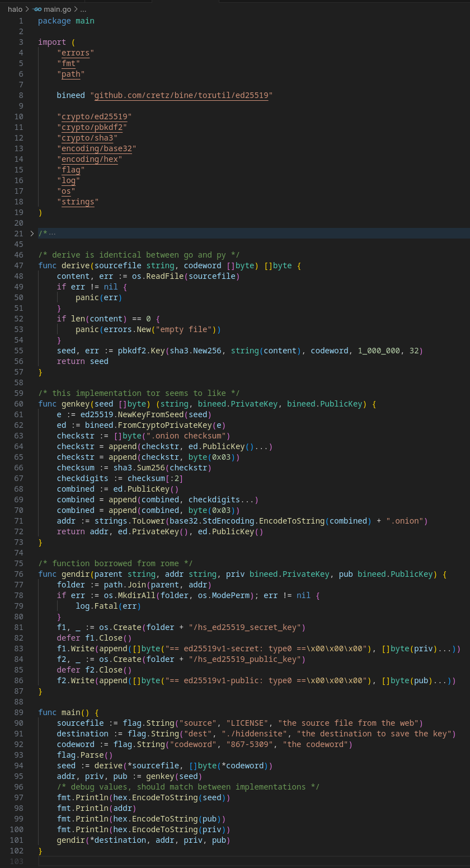Follow the "strings" import link
This screenshot has height=868, width=470.
click(78, 202)
